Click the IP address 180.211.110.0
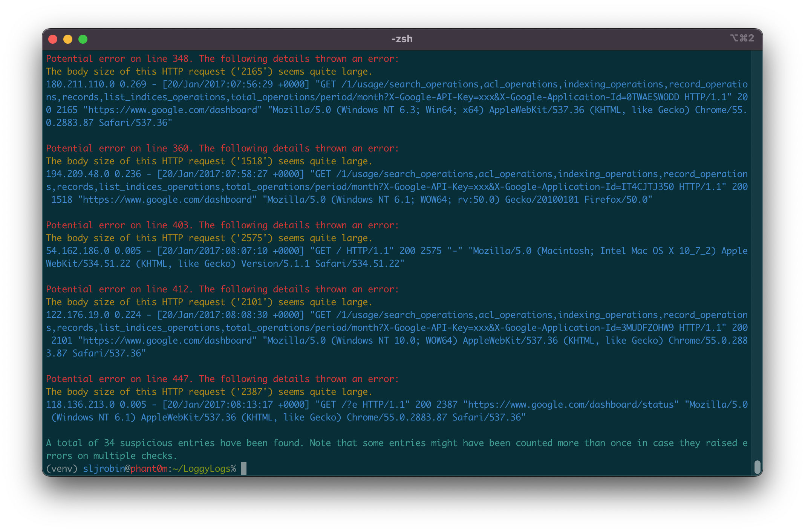The width and height of the screenshot is (805, 532). [x=80, y=84]
